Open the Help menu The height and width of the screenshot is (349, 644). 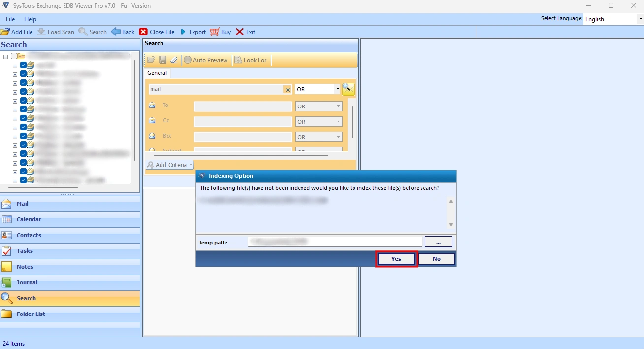click(x=30, y=19)
